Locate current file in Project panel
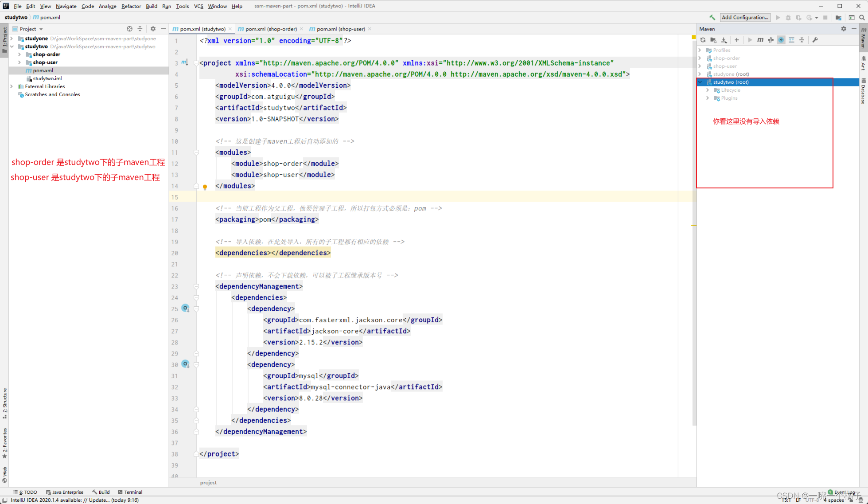The height and width of the screenshot is (504, 868). [129, 29]
